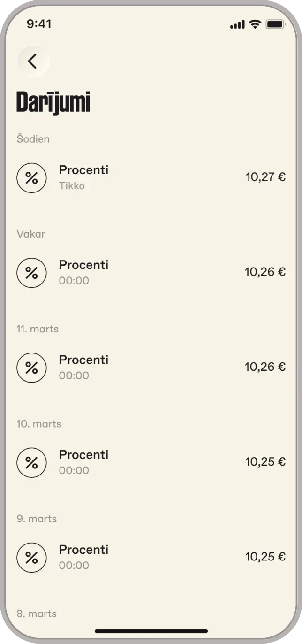Image resolution: width=302 pixels, height=644 pixels.
Task: Select the 10,26 € amount under Vakar
Action: click(x=265, y=272)
